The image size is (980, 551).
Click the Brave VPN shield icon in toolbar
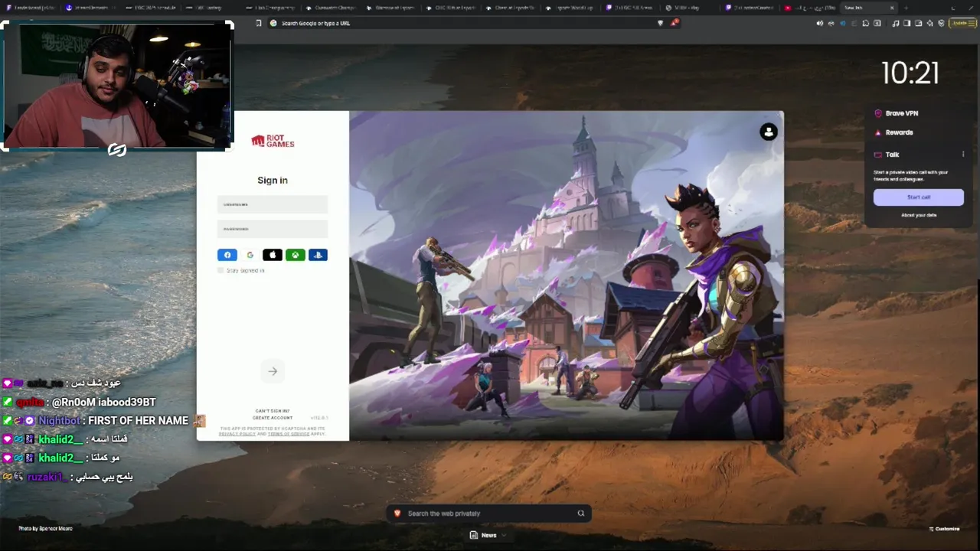click(941, 23)
